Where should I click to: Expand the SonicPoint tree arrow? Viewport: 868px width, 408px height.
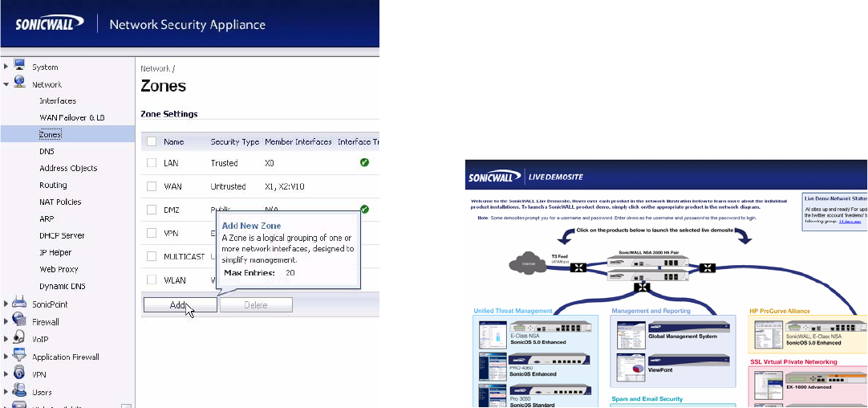(x=6, y=304)
